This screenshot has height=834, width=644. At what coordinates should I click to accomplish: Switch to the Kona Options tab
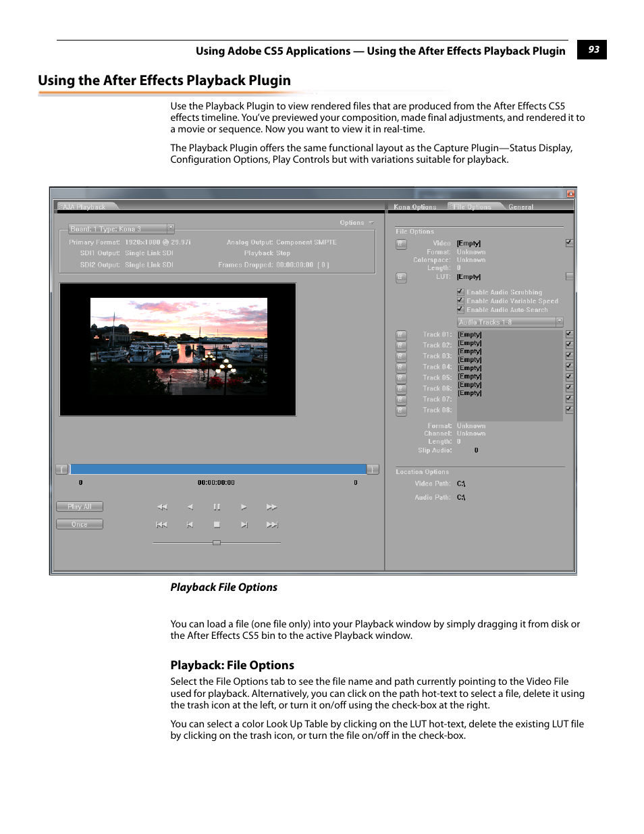click(x=414, y=206)
